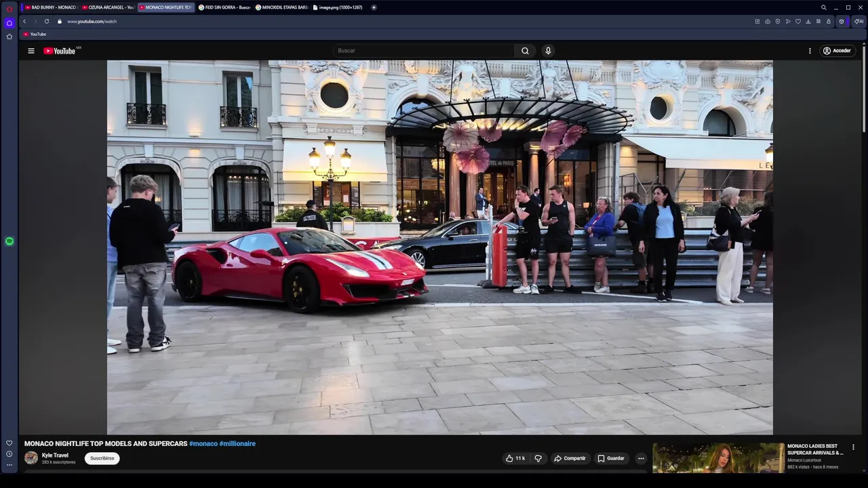Open more actions ellipsis below the video
The height and width of the screenshot is (488, 868).
point(641,458)
